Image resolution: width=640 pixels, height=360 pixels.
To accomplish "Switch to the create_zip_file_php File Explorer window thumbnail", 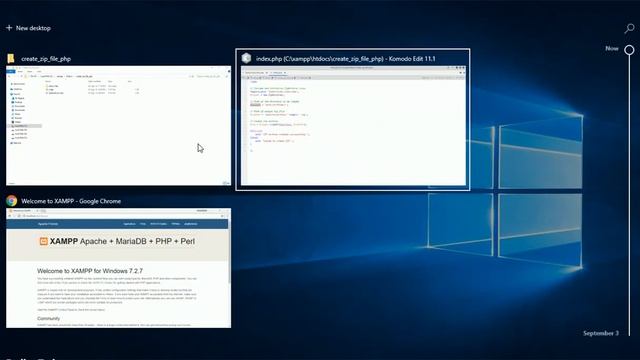I will [x=118, y=126].
